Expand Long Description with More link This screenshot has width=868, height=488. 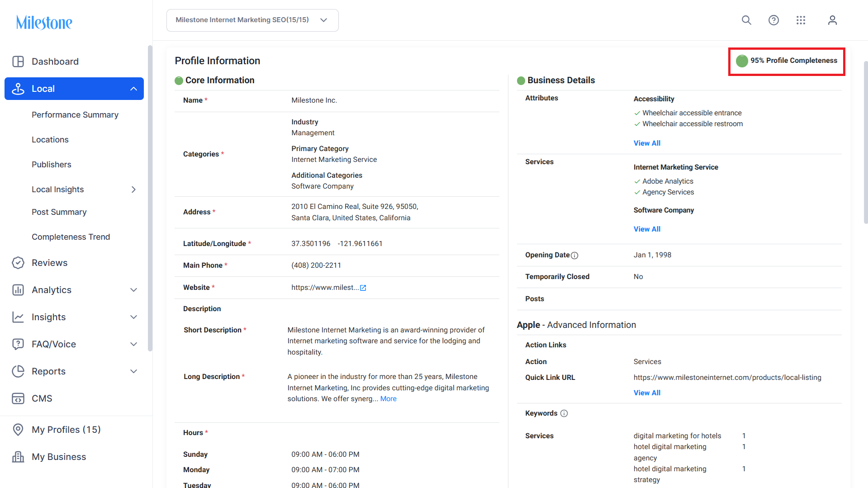pyautogui.click(x=389, y=399)
